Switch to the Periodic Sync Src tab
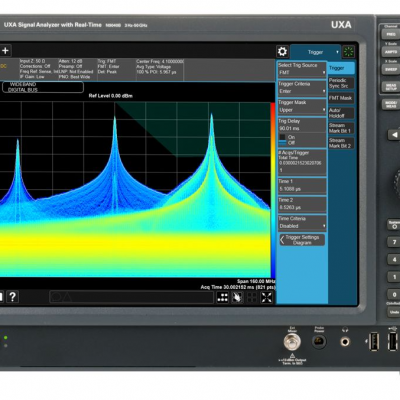Image resolution: width=400 pixels, height=400 pixels. click(341, 83)
